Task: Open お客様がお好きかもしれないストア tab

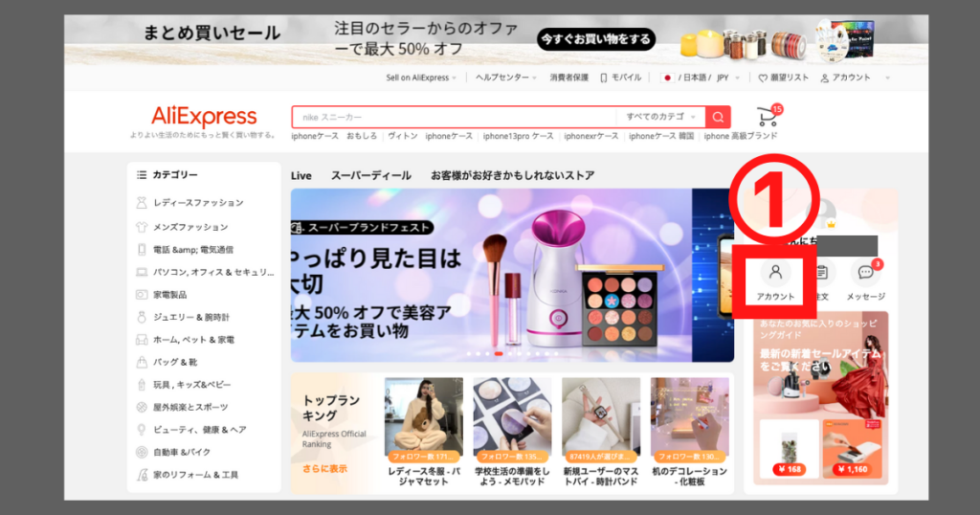Action: click(513, 175)
